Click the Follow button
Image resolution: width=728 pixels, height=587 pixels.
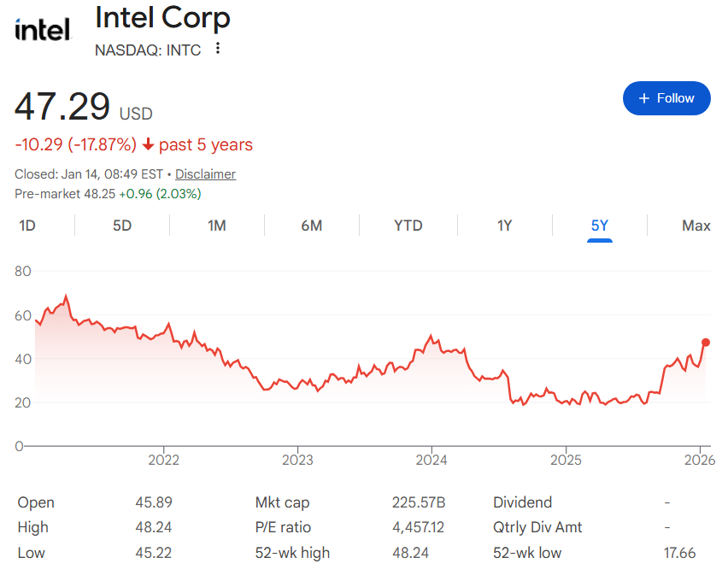[x=666, y=98]
